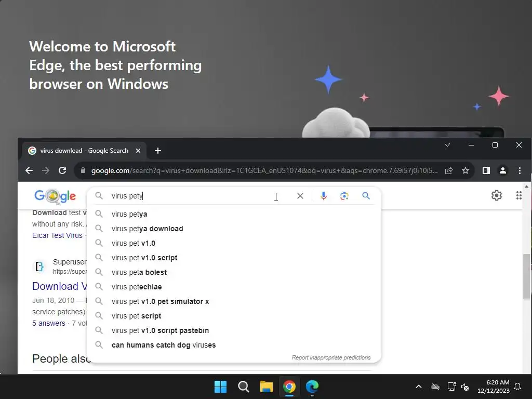Open the Windows Start menu
532x399 pixels.
[x=220, y=387]
